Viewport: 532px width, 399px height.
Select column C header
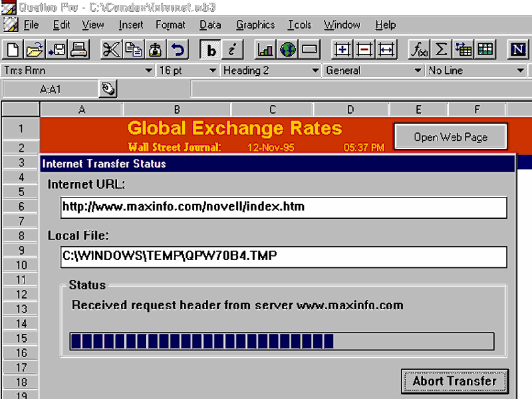pos(272,110)
